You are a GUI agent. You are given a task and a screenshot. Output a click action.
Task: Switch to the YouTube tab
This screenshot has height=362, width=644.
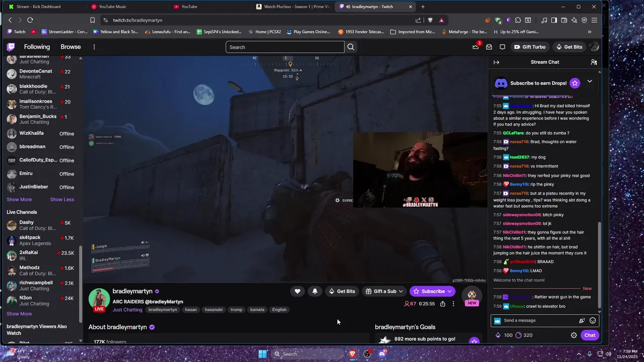[x=210, y=7]
